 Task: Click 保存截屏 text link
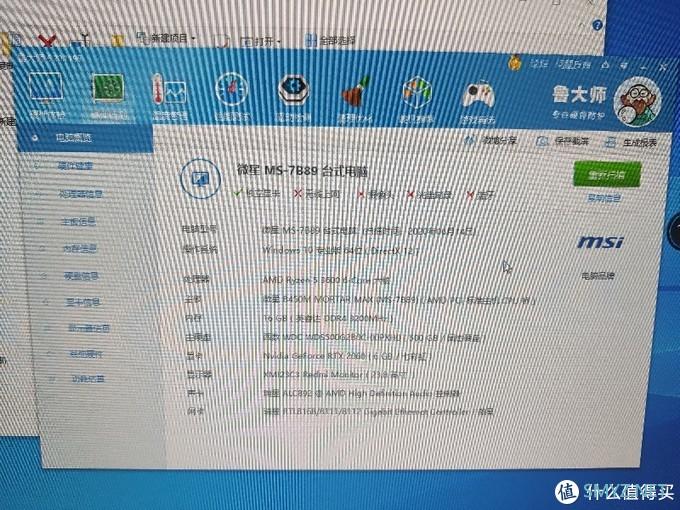pos(572,141)
